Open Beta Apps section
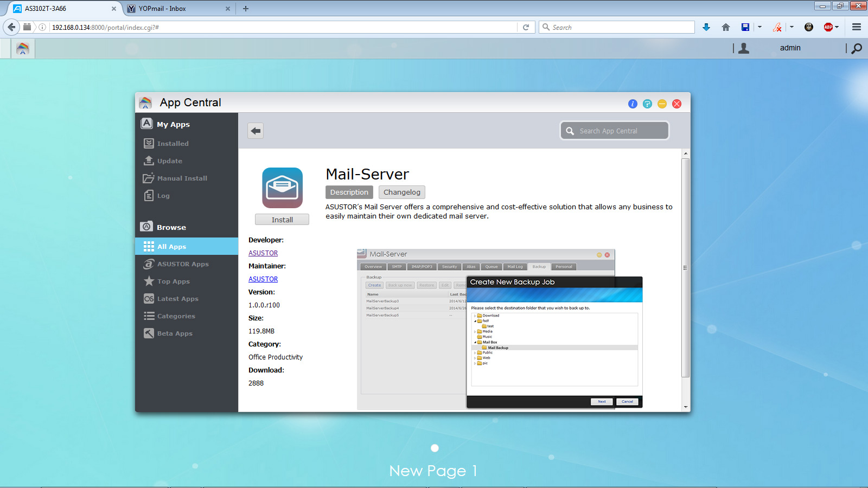The width and height of the screenshot is (868, 488). point(175,333)
